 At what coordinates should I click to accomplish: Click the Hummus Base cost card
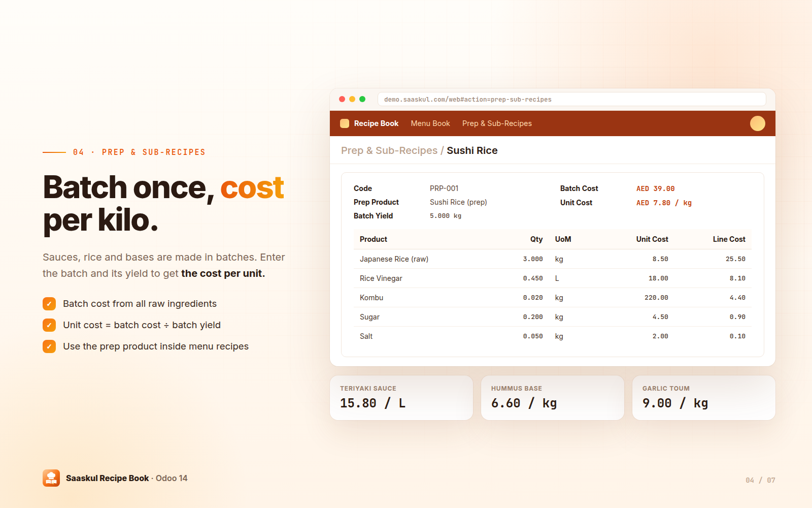(553, 398)
